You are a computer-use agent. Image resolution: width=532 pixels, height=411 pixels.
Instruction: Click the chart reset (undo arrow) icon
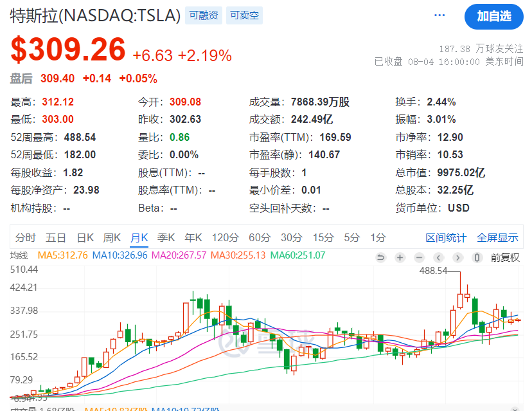[x=380, y=257]
